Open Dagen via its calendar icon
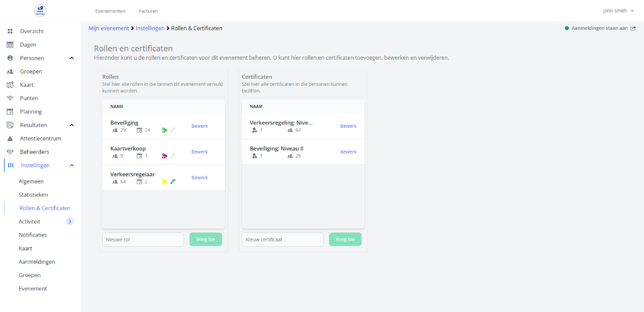 (10, 45)
